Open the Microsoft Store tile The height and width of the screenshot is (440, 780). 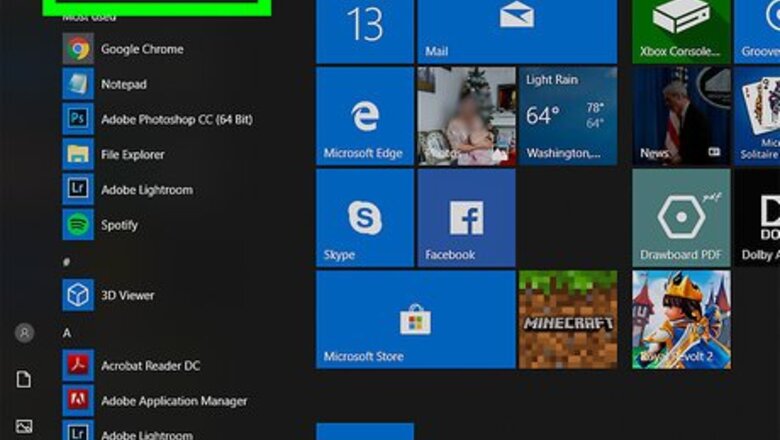click(x=416, y=319)
